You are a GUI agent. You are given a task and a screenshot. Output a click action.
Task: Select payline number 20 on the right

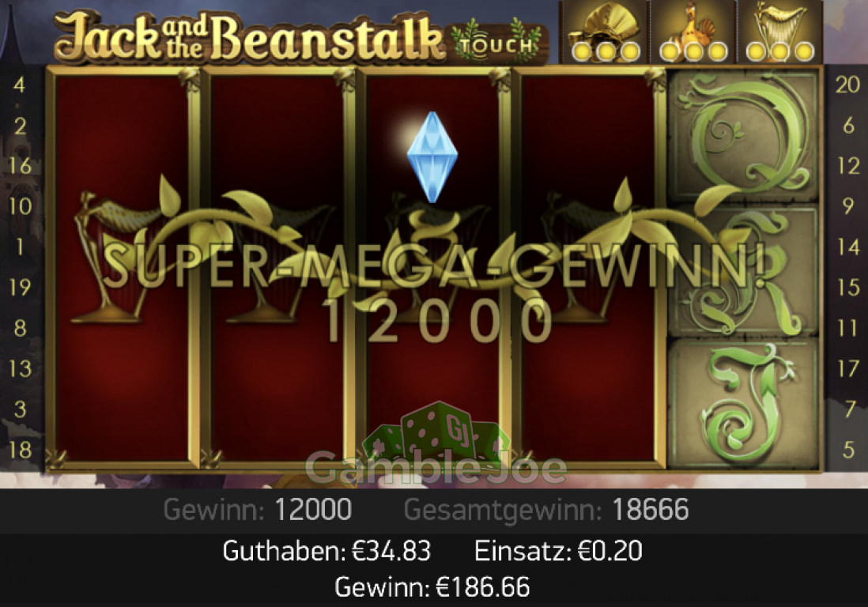click(847, 85)
